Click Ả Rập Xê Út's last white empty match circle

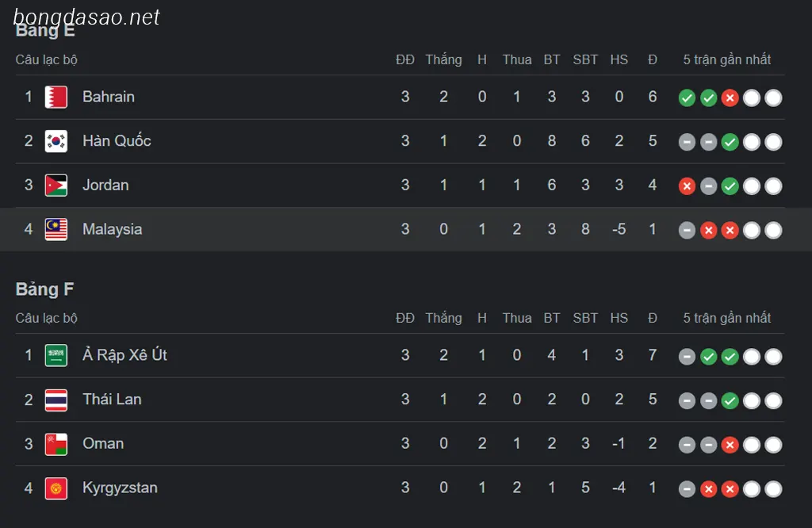pos(773,356)
